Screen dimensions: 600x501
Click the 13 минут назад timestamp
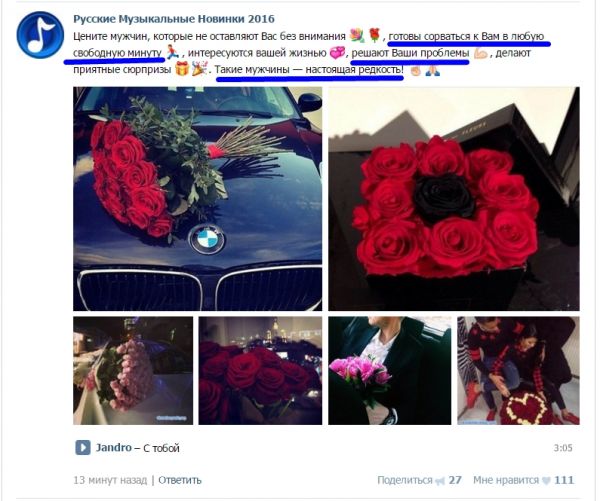110,480
